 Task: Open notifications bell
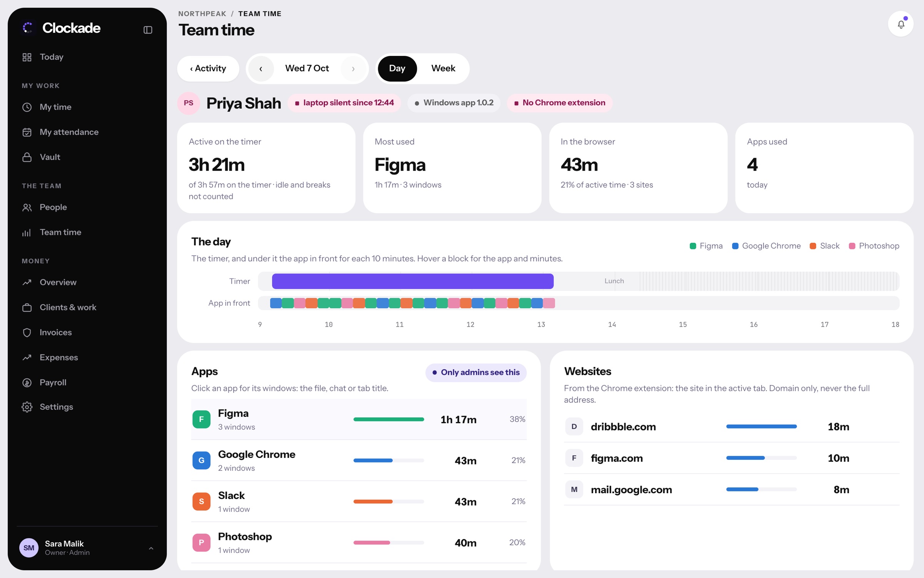click(901, 24)
